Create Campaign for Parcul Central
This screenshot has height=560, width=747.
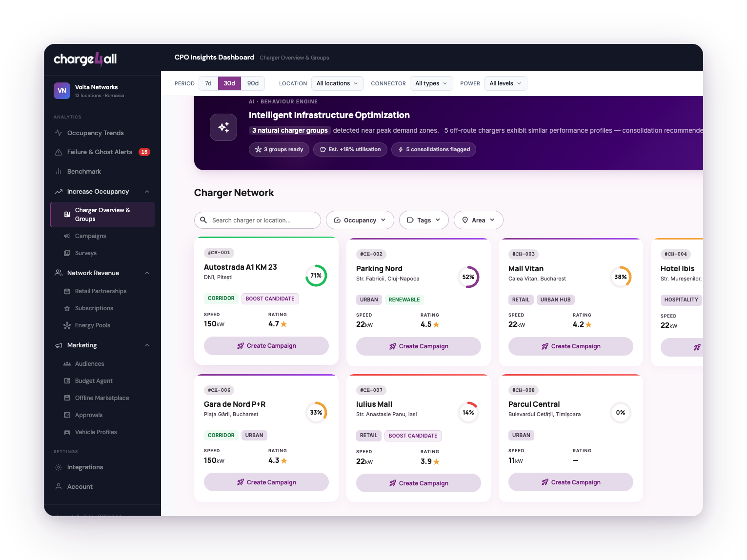[571, 482]
